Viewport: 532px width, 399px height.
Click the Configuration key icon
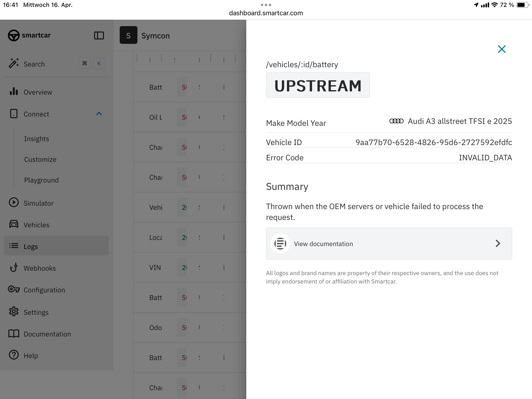14,289
